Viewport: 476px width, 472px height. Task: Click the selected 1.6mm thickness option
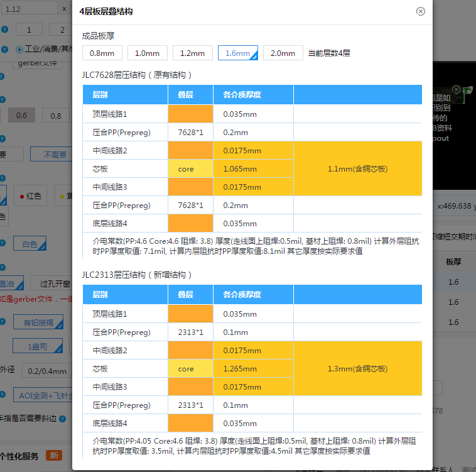(237, 53)
